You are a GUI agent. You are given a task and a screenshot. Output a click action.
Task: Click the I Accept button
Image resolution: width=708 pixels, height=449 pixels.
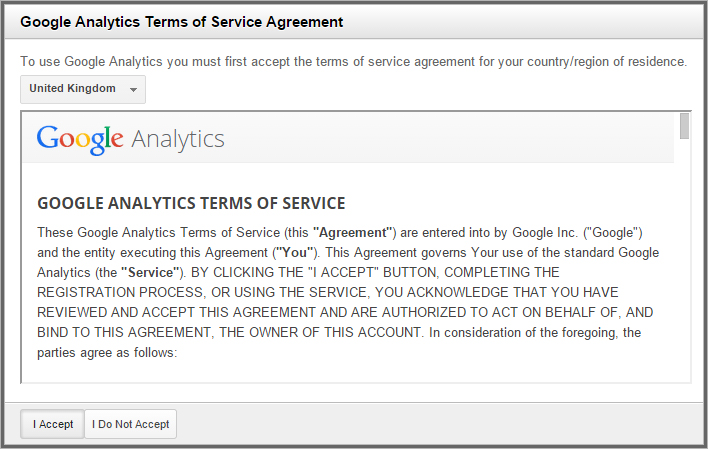52,424
